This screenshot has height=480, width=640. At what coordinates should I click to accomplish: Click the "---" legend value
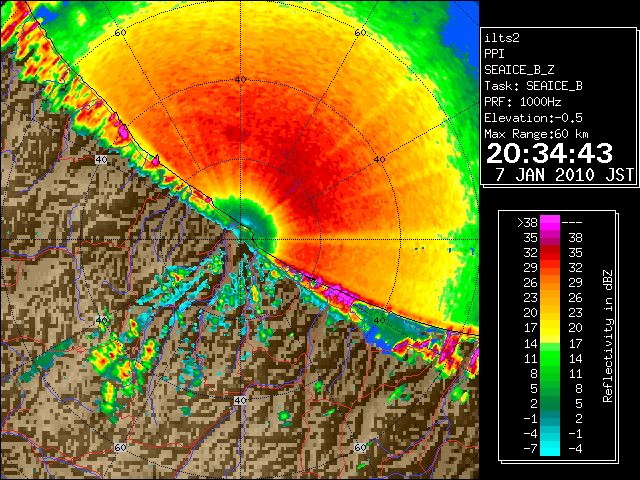pos(572,222)
